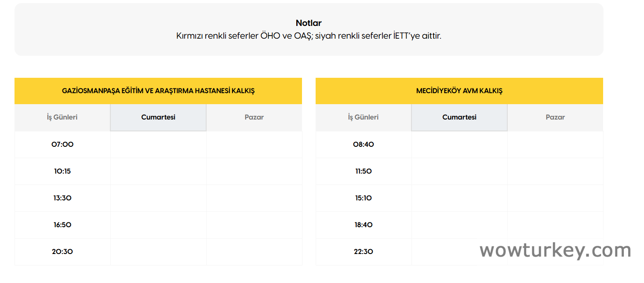Click the Notlar heading in notes box
644x283 pixels.
[x=309, y=23]
